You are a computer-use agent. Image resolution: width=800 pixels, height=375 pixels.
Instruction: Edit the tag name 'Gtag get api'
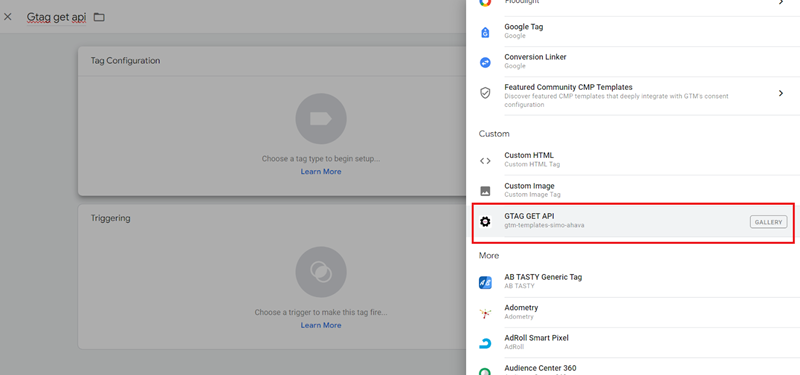click(x=57, y=17)
